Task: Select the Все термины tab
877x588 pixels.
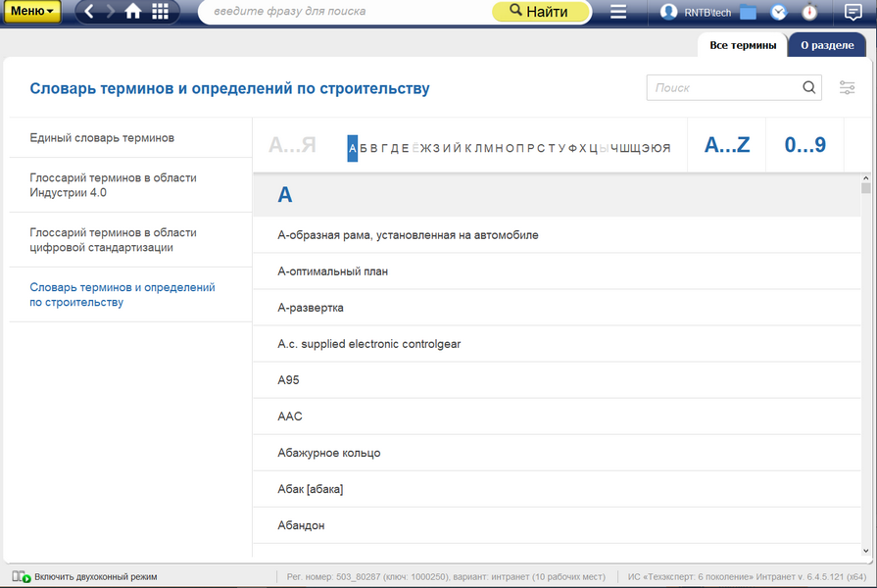Action: pos(743,45)
